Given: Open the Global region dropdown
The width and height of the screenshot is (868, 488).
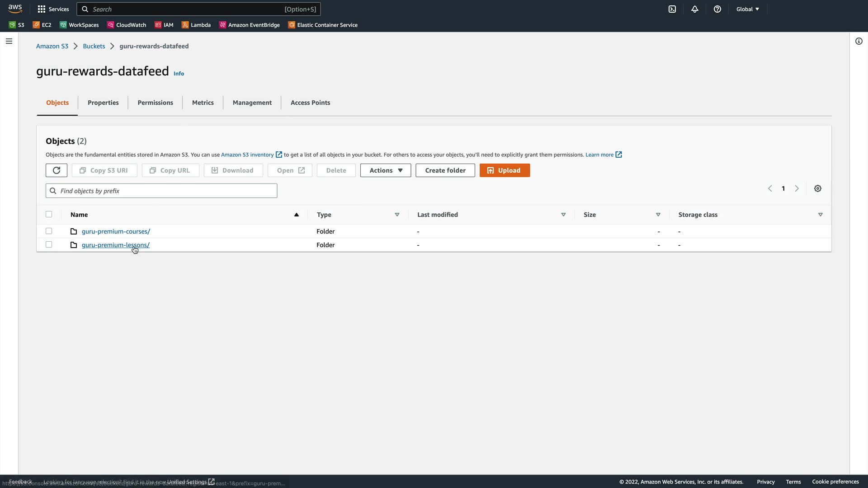Looking at the screenshot, I should point(748,9).
